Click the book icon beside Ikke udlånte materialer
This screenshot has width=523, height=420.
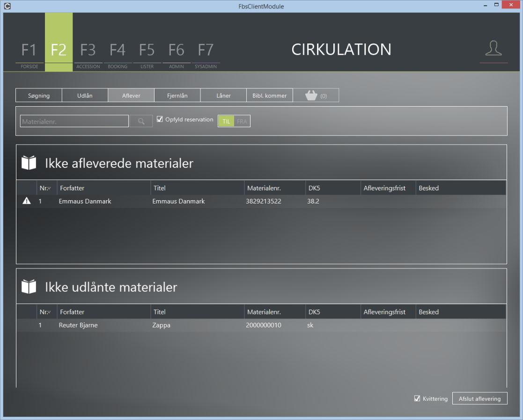click(x=29, y=287)
